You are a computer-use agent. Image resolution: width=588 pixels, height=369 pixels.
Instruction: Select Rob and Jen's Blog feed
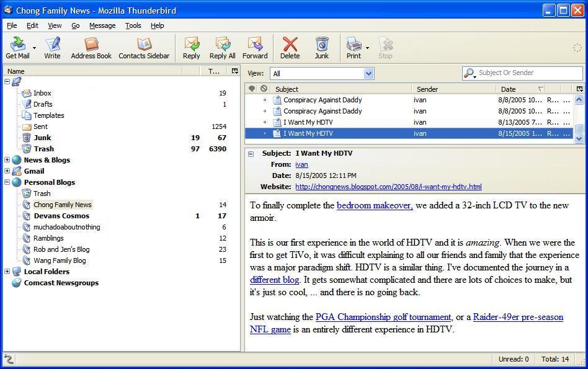click(x=61, y=249)
